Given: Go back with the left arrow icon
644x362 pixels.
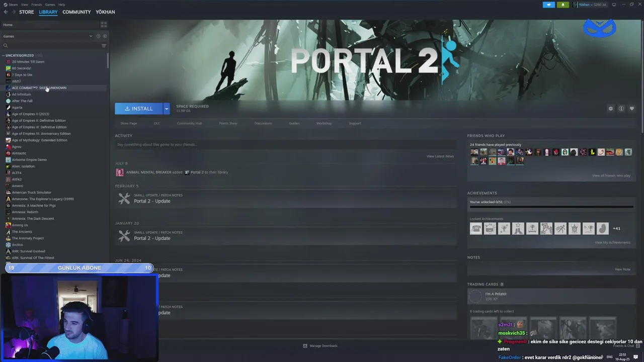Looking at the screenshot, I should (6, 12).
